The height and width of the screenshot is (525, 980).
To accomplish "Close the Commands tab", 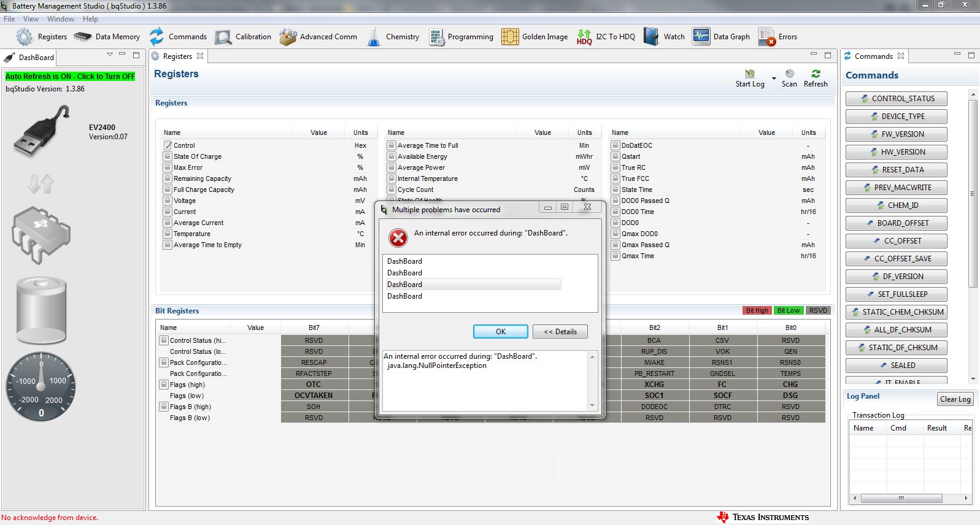I will (901, 56).
